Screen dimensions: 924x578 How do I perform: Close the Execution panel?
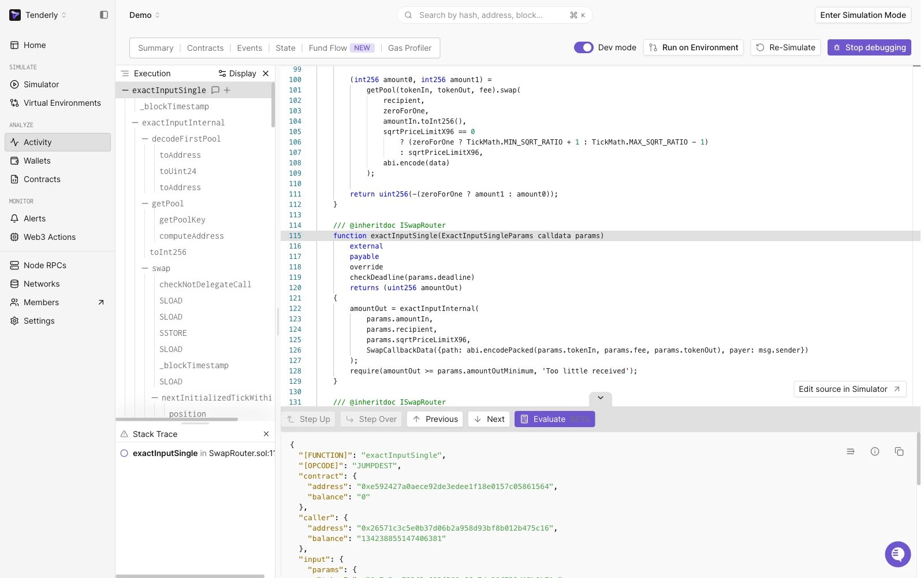[266, 73]
